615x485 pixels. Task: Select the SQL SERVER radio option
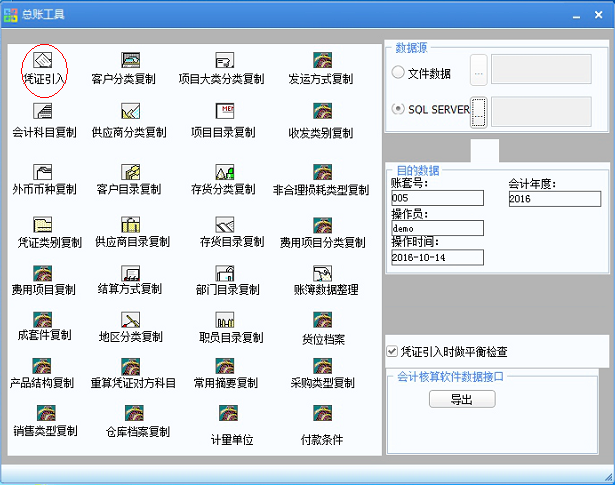point(399,109)
